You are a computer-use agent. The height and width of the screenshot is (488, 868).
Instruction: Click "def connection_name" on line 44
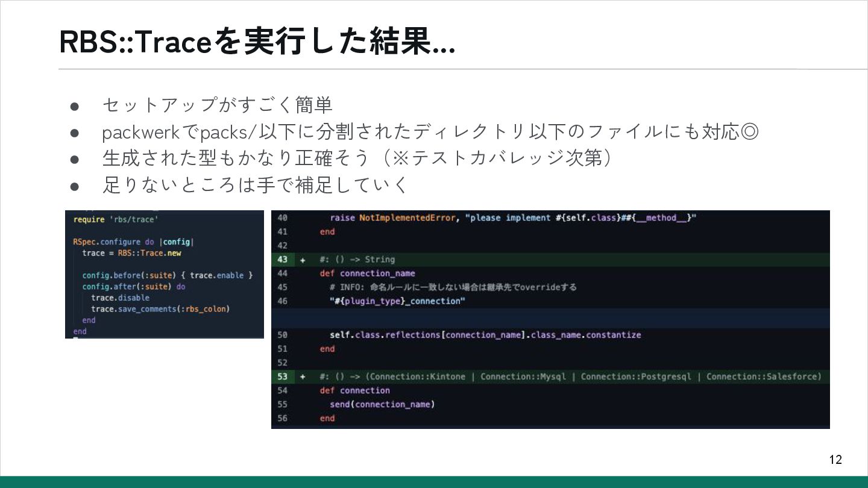[367, 273]
